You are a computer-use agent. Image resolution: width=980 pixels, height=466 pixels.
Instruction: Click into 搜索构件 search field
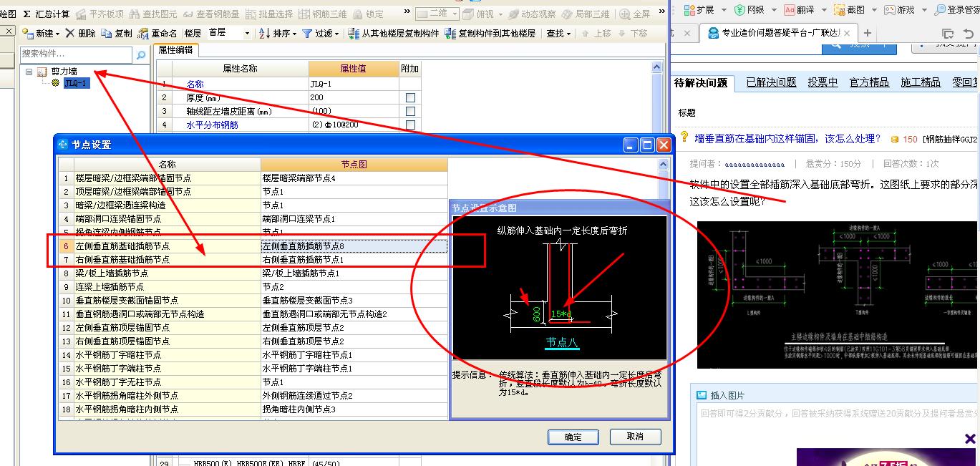(x=75, y=54)
